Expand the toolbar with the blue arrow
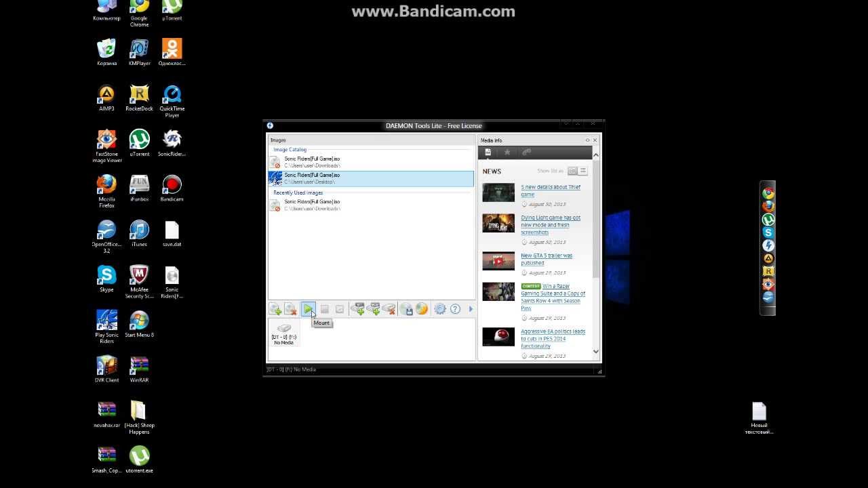 [x=471, y=309]
